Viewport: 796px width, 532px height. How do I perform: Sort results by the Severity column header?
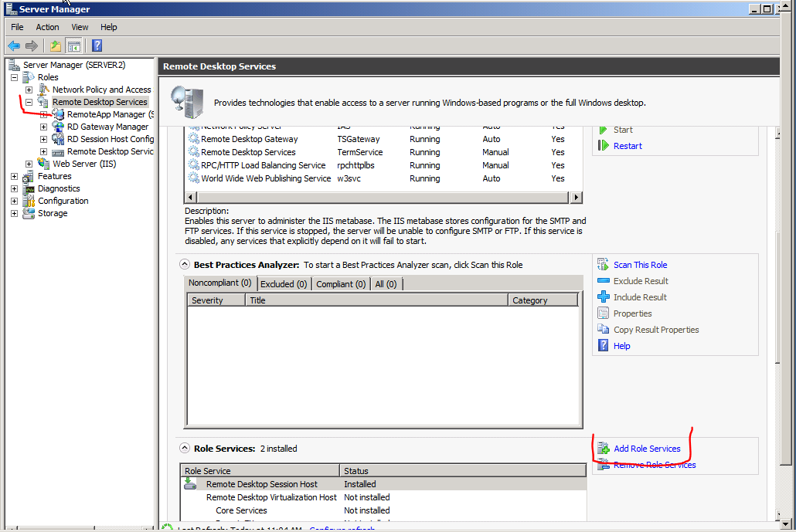216,300
